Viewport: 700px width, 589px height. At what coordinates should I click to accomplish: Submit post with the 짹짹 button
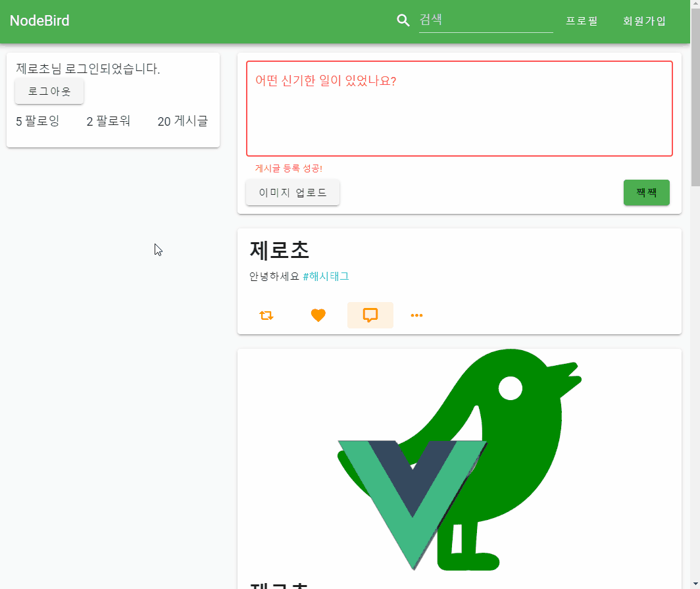tap(647, 192)
